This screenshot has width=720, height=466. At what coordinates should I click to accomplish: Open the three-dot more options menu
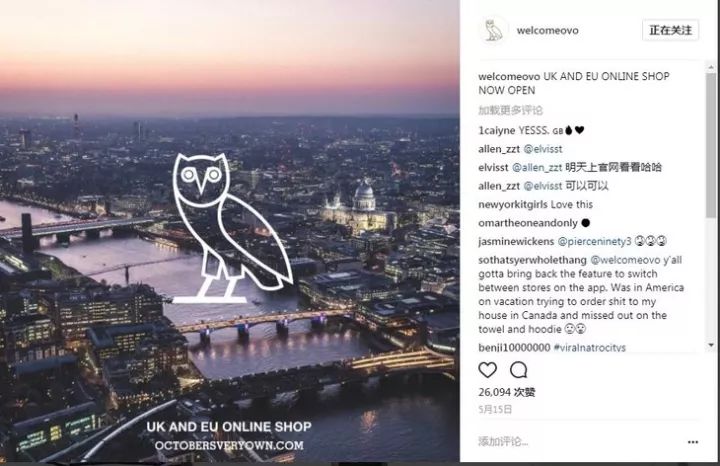692,442
